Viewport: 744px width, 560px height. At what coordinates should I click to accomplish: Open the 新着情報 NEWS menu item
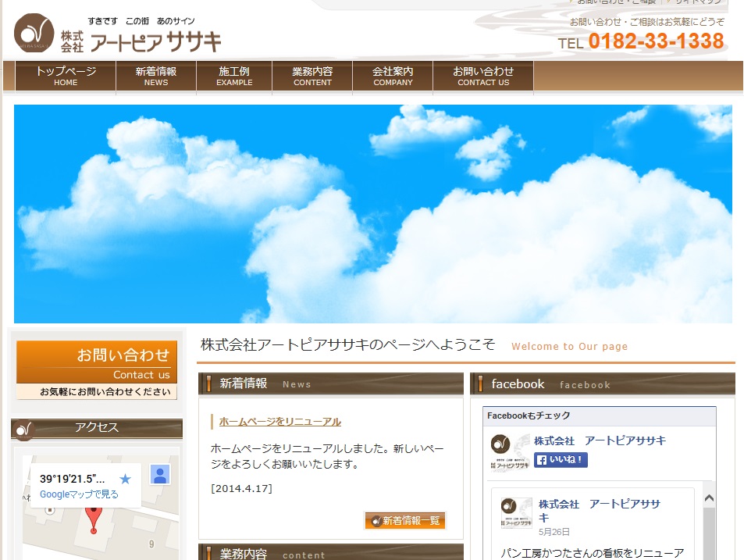click(156, 76)
